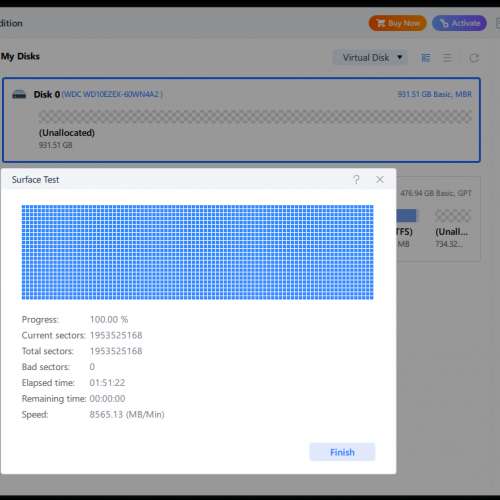Image resolution: width=500 pixels, height=500 pixels.
Task: Click the "My Disks" heading
Action: tap(20, 56)
